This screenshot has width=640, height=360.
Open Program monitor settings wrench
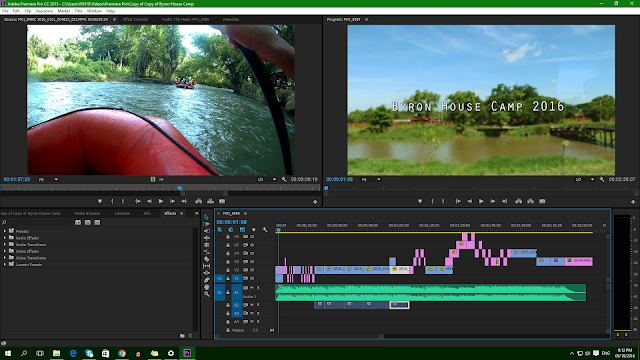(602, 179)
